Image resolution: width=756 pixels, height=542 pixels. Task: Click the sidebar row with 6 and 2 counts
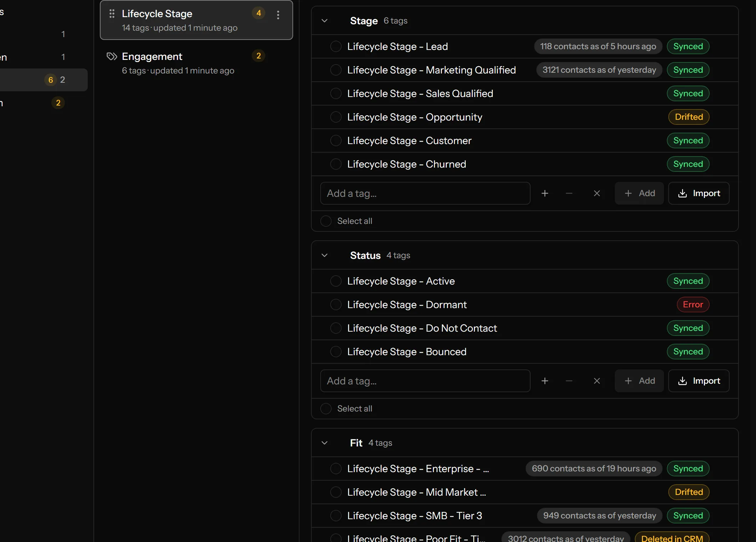44,80
